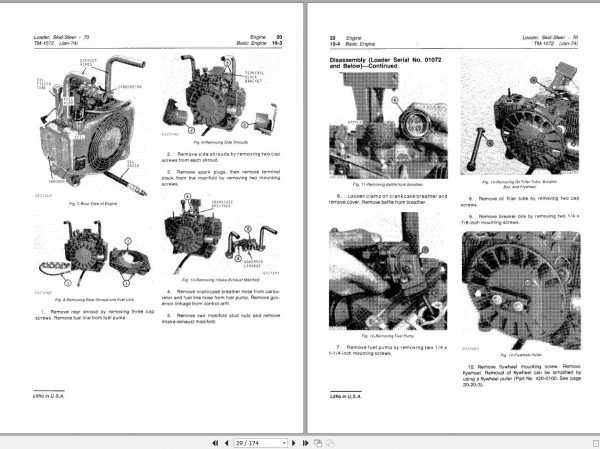Viewport: 600px width, 449px height.
Task: Go to the previous page
Action: (x=227, y=443)
